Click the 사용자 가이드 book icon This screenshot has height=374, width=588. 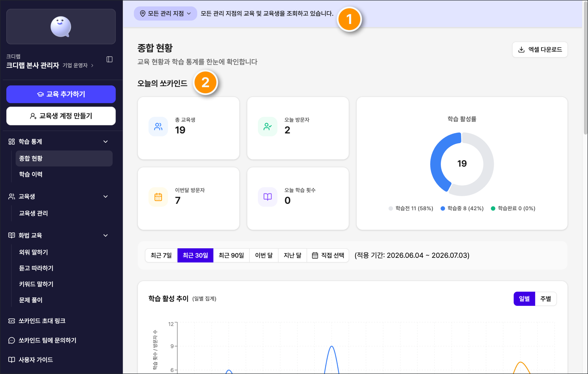(12, 360)
